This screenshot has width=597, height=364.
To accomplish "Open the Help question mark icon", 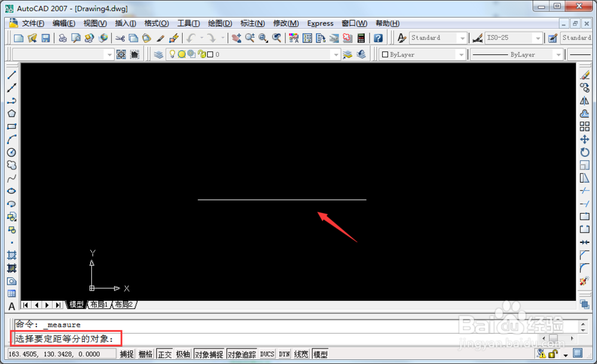I will click(x=378, y=38).
